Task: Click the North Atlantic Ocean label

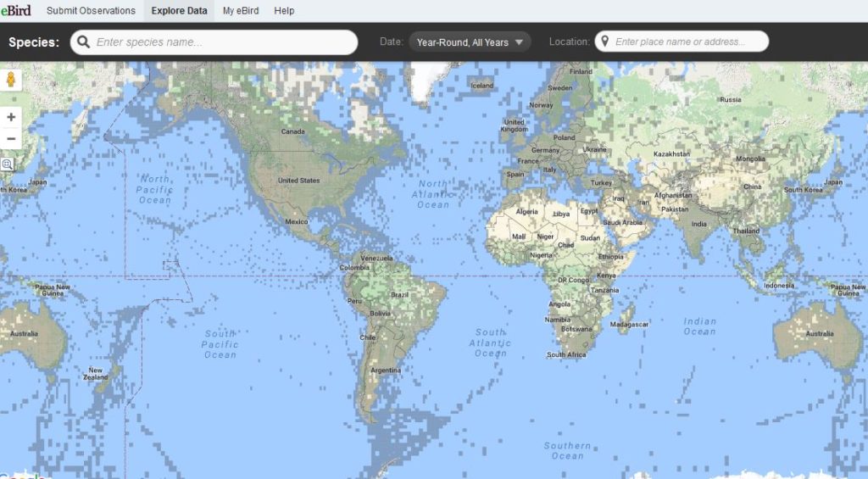Action: (x=433, y=194)
